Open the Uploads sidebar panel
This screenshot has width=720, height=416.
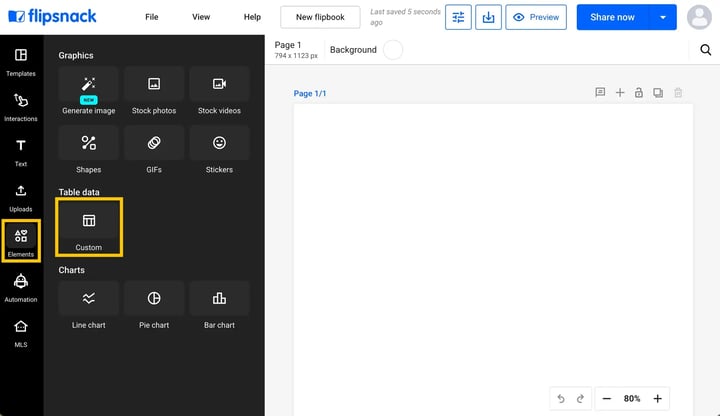[21, 198]
